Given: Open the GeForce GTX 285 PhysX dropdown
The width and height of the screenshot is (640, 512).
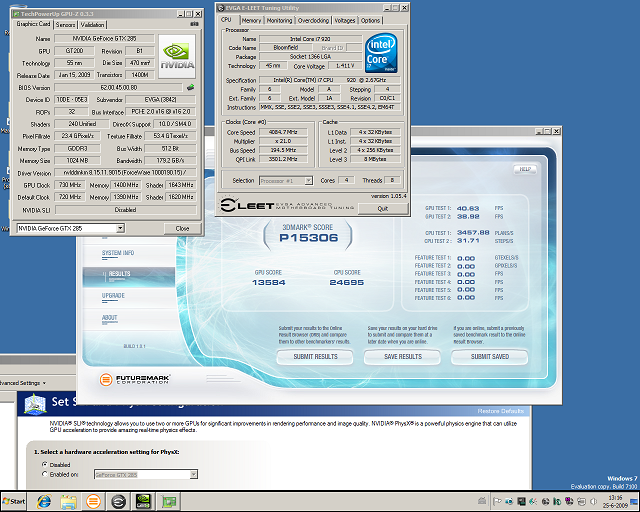Looking at the screenshot, I should pos(193,474).
